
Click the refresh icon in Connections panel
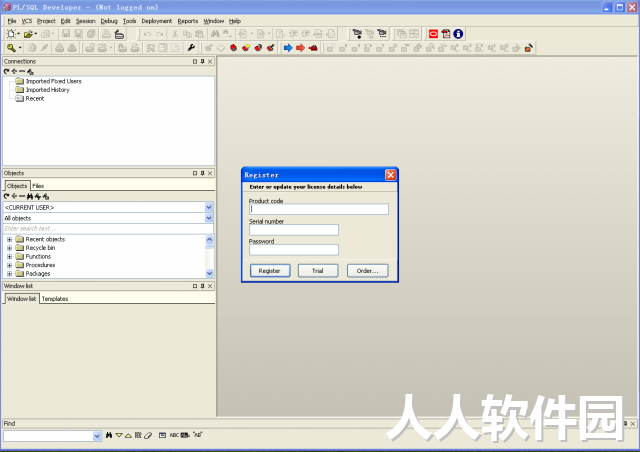click(6, 71)
